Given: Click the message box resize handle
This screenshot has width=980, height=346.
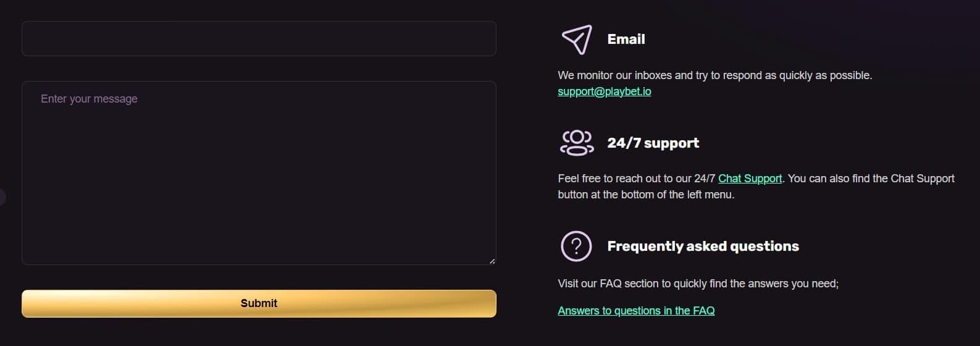Looking at the screenshot, I should coord(492,261).
